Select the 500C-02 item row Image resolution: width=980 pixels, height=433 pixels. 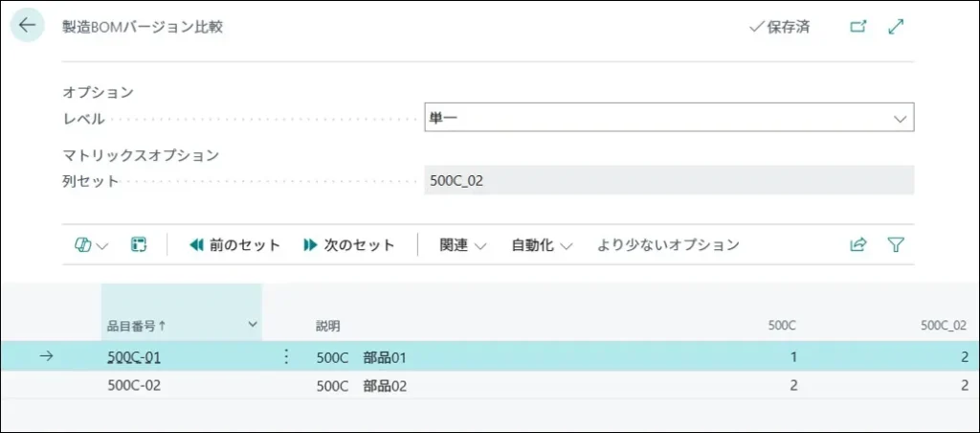[134, 386]
